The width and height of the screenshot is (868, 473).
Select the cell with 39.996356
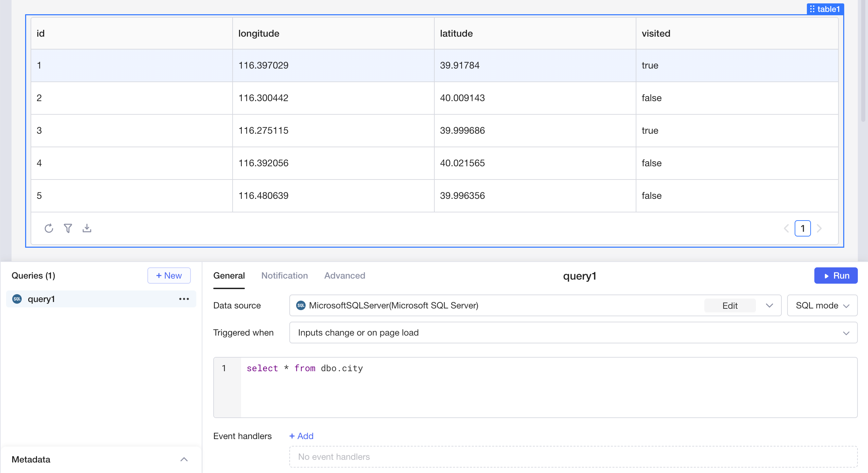click(x=535, y=196)
